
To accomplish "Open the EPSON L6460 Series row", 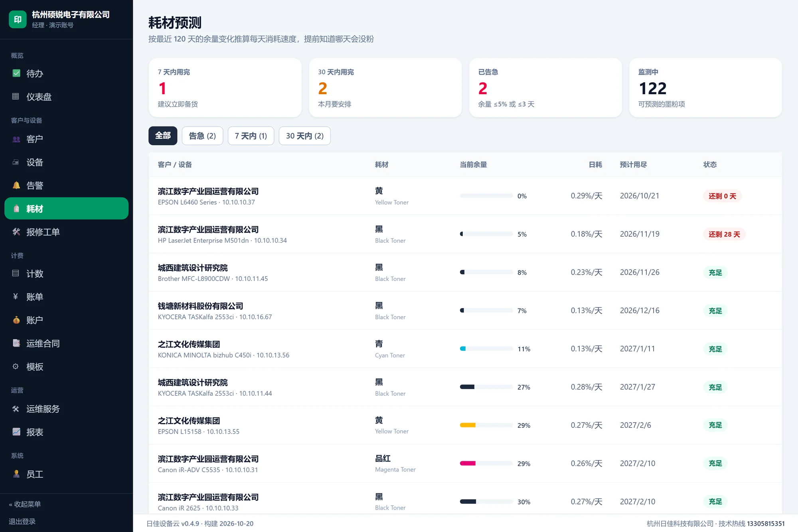I will (x=465, y=196).
